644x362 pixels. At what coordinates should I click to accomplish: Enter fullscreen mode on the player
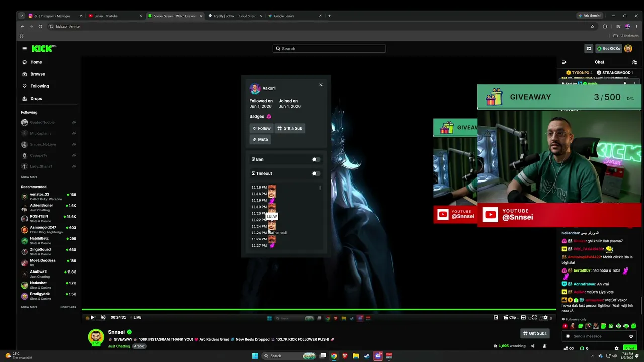coord(534,318)
